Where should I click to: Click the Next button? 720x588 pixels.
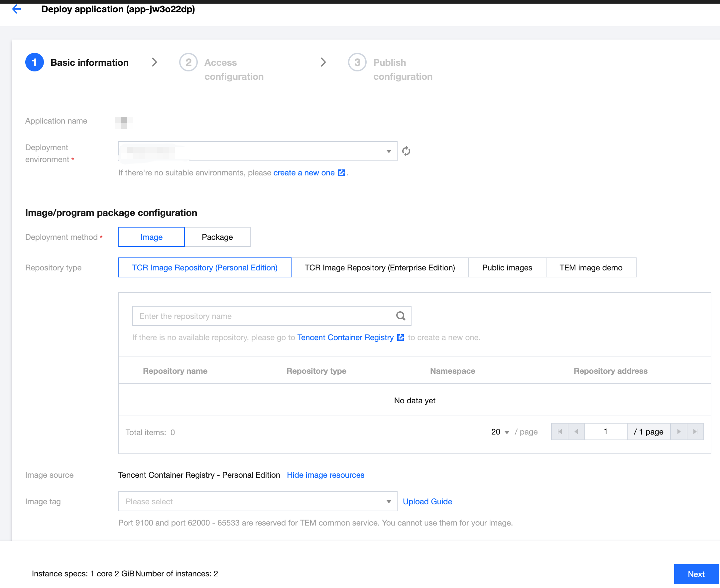tap(696, 574)
